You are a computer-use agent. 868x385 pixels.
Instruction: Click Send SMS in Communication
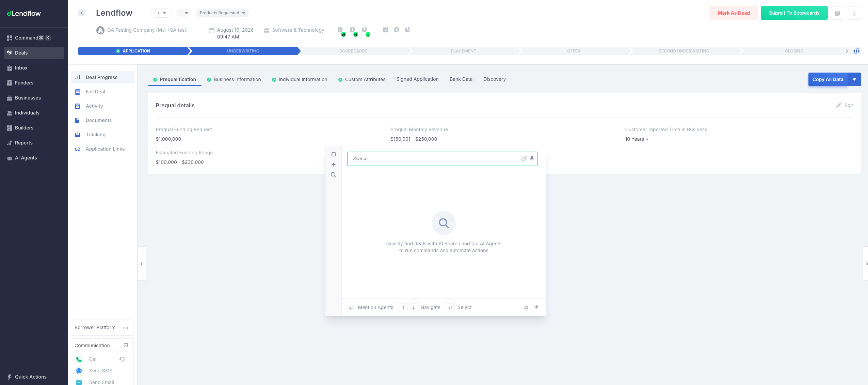click(x=100, y=371)
